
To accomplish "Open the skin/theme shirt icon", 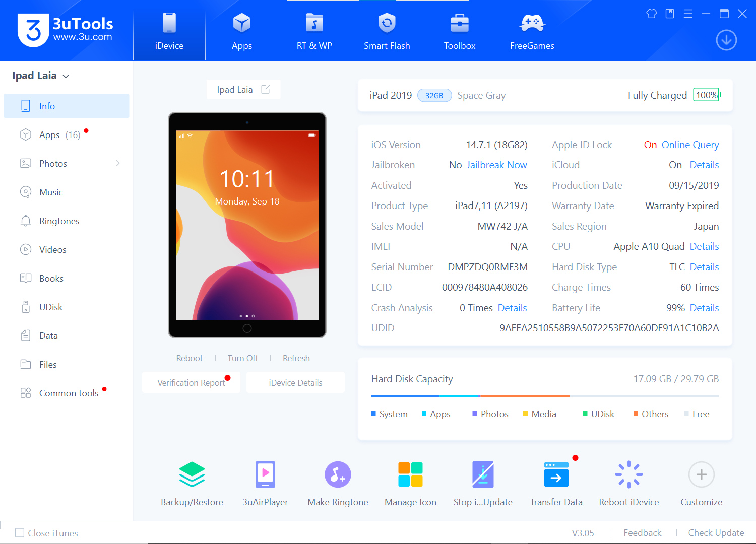I will (652, 14).
